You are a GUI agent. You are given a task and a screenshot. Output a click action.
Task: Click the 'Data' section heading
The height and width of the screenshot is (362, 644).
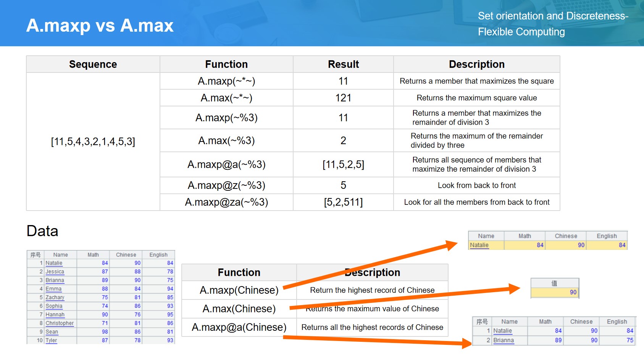[x=42, y=231]
